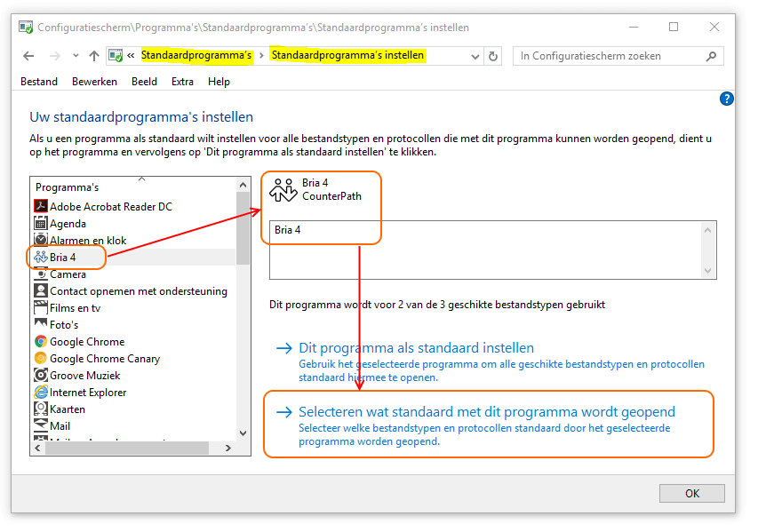This screenshot has height=532, width=758.
Task: Open the Help menu
Action: 219,82
